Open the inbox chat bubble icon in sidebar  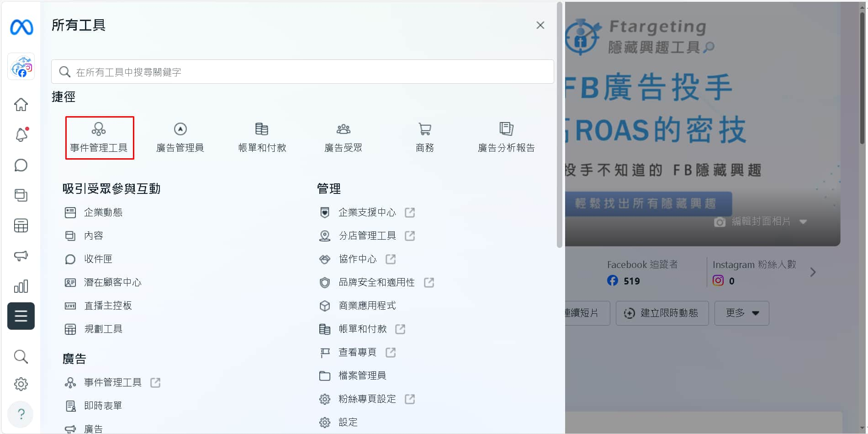click(x=21, y=165)
